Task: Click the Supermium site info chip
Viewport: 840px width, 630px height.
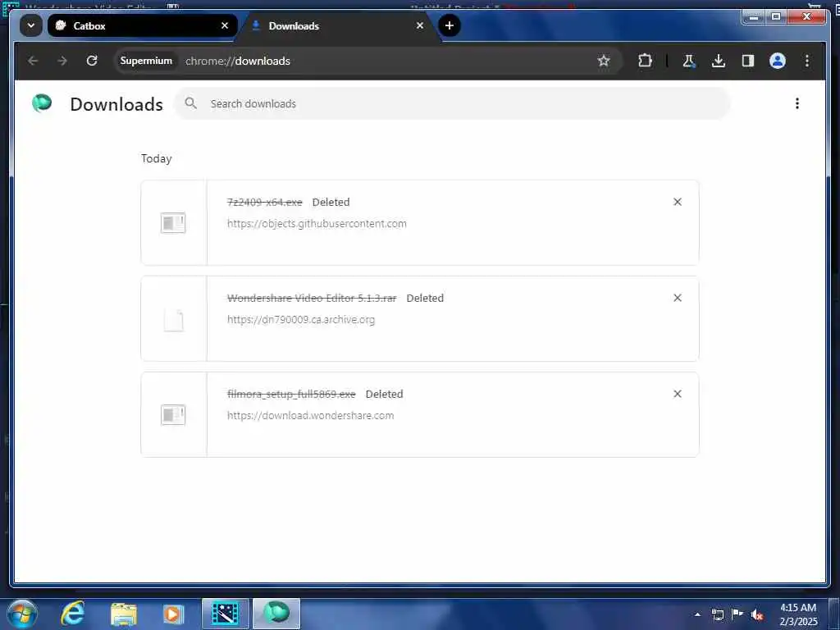Action: click(x=146, y=61)
